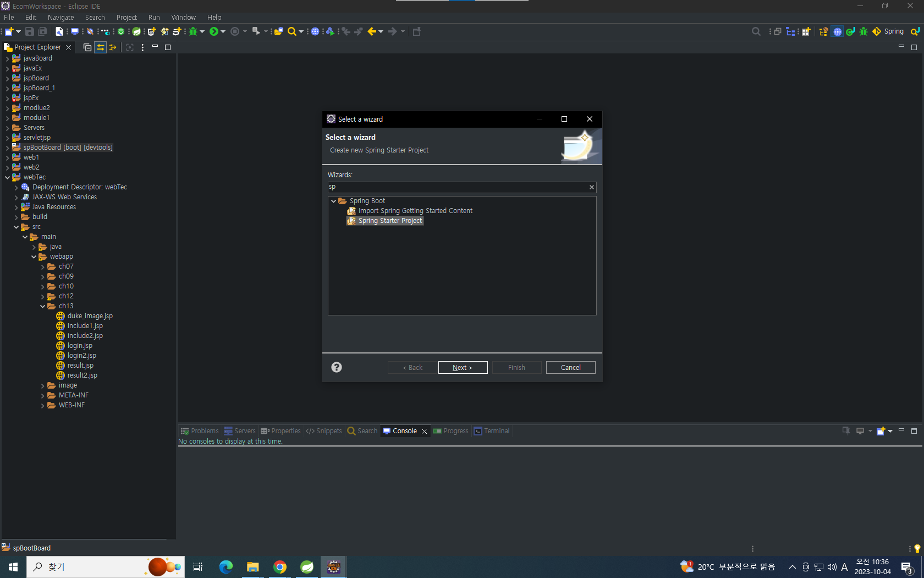Open the Navigate menu
The width and height of the screenshot is (924, 578).
(x=61, y=18)
